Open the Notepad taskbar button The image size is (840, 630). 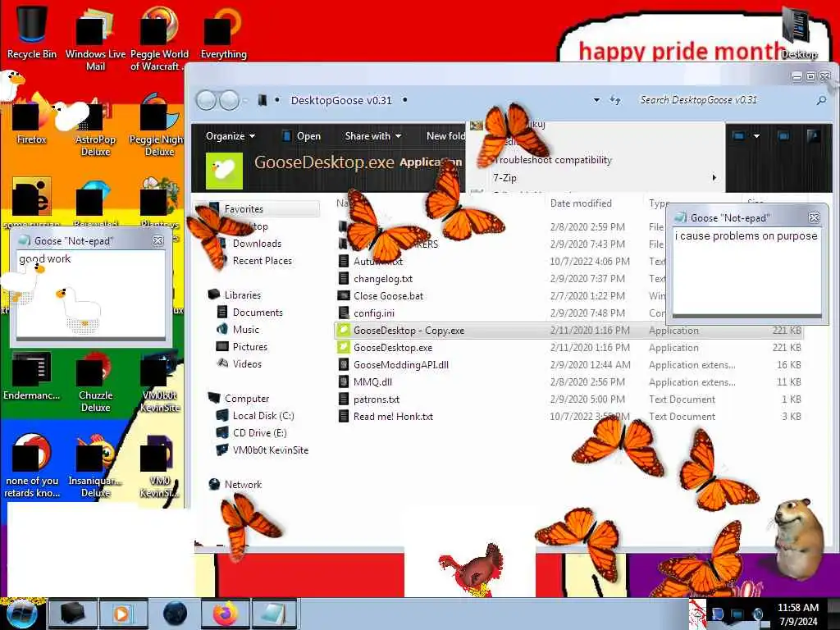pos(274,614)
